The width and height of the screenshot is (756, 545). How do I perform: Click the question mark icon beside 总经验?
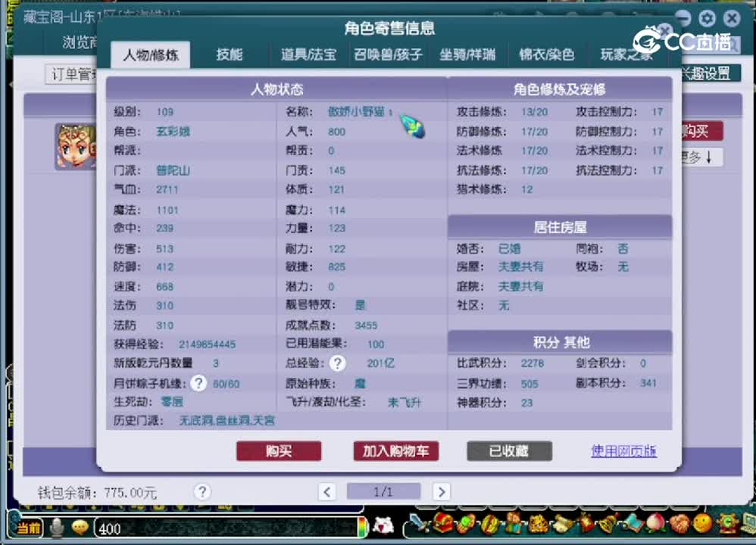[x=337, y=363]
